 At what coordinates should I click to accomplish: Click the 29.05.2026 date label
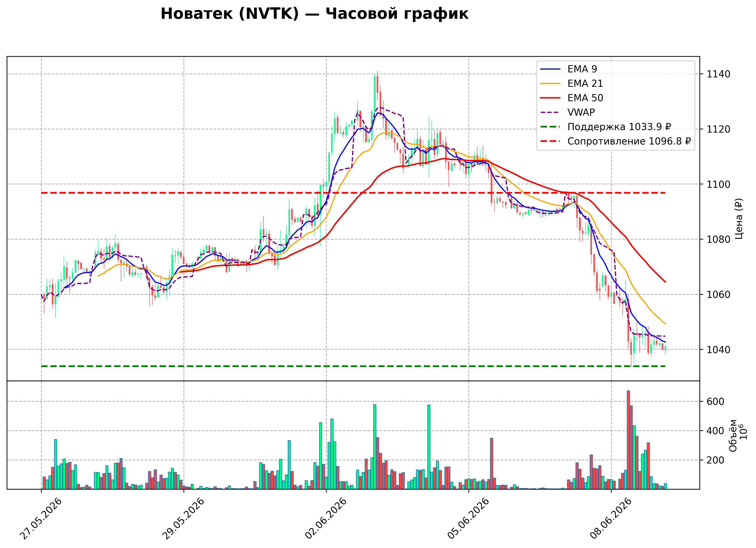[x=183, y=519]
